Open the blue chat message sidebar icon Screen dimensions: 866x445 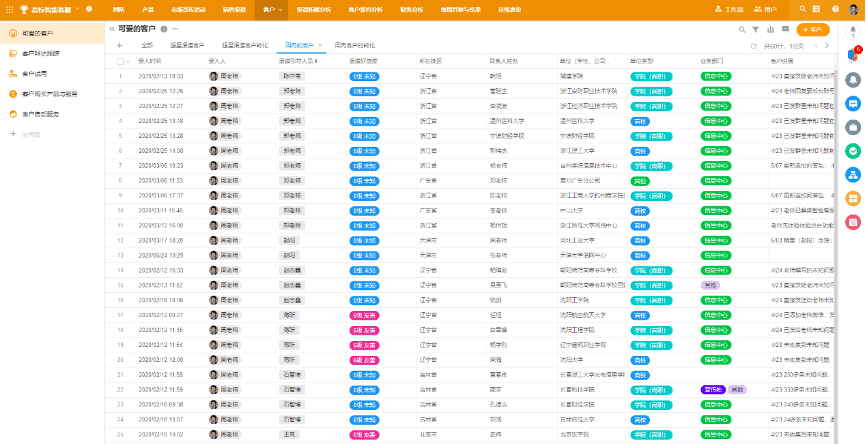pos(853,103)
